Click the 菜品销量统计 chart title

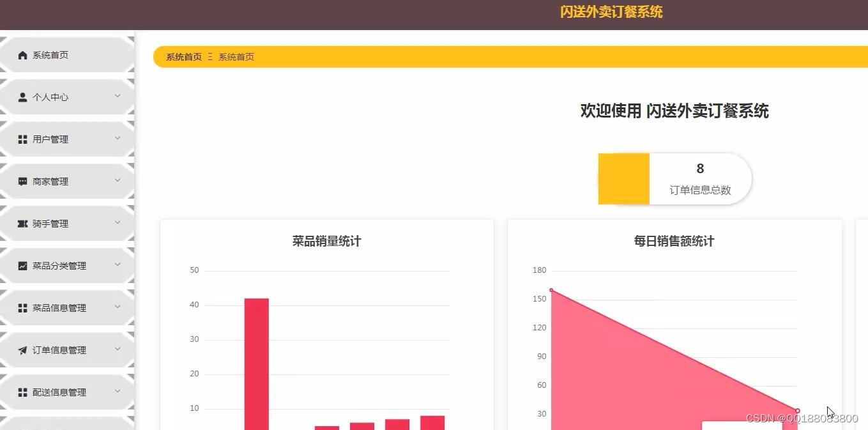click(326, 241)
